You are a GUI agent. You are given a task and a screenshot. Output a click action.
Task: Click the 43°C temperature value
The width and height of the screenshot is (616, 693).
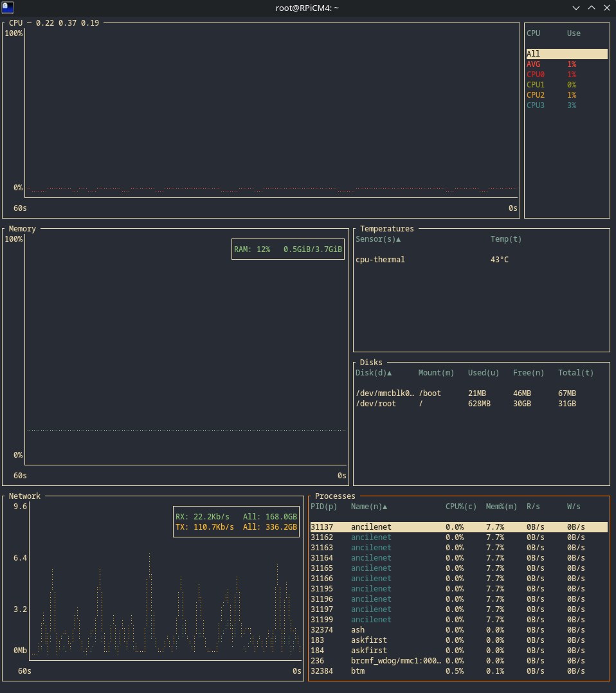(499, 260)
